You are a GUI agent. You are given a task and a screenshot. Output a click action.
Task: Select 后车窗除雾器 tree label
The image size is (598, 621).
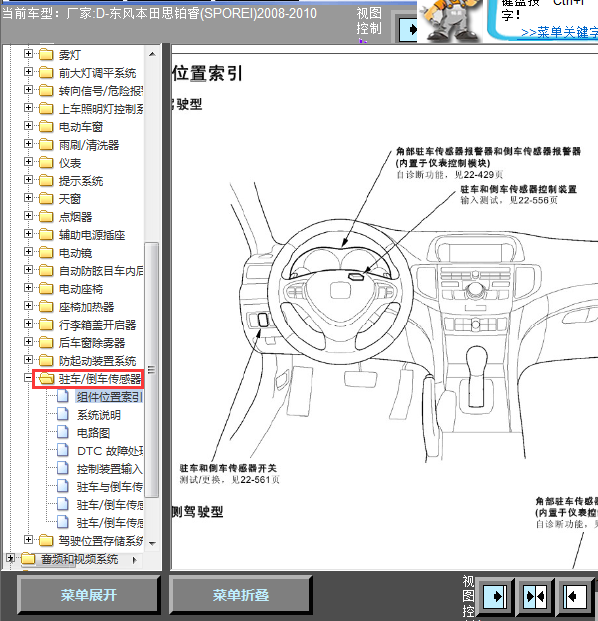coord(92,343)
